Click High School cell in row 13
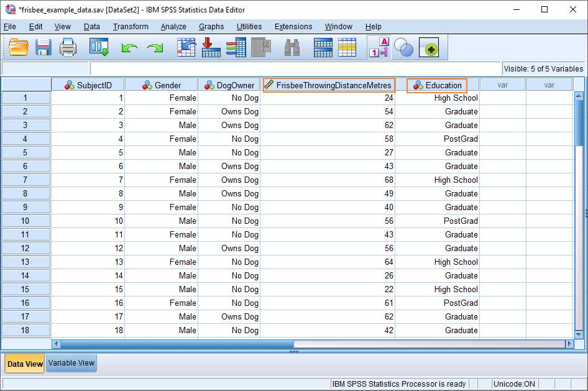Image resolution: width=588 pixels, height=391 pixels. coord(437,262)
